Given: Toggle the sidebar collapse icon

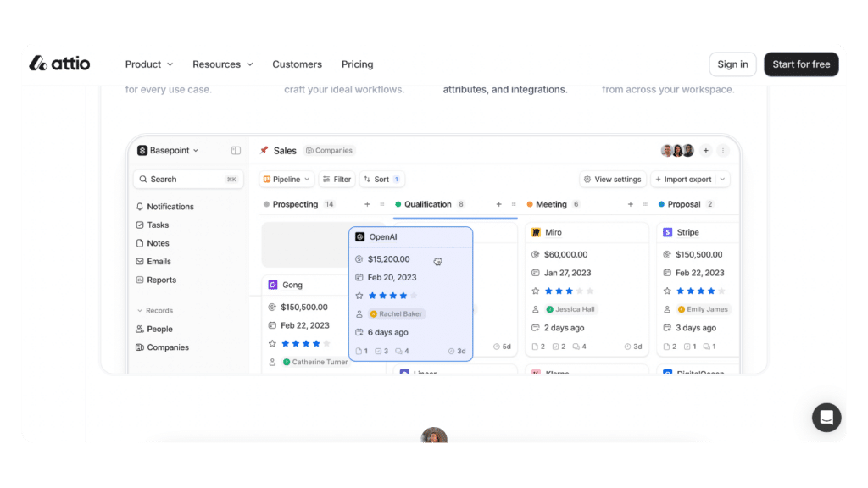Looking at the screenshot, I should coord(236,151).
